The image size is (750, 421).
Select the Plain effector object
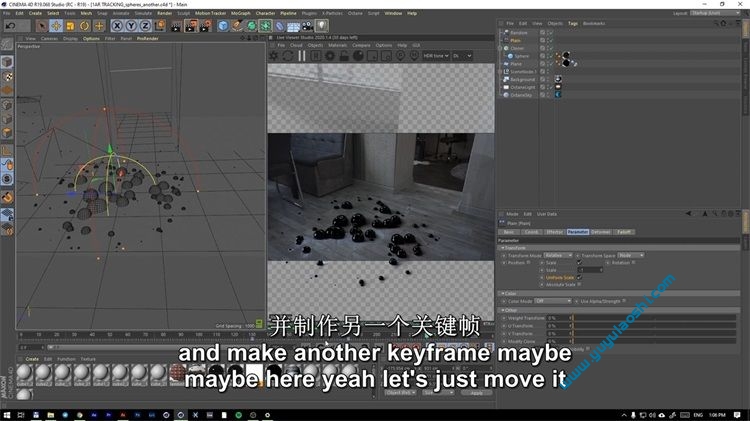click(515, 41)
